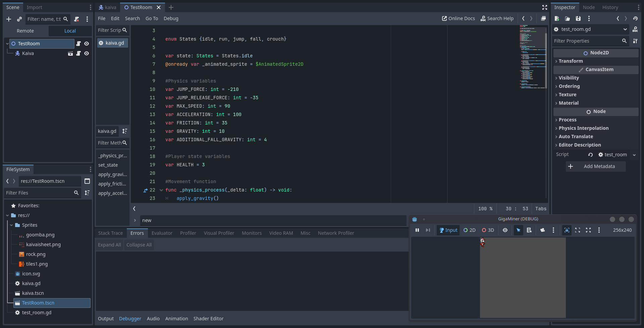The width and height of the screenshot is (644, 328).
Task: Toggle TestRoom node visibility eye
Action: tap(87, 44)
